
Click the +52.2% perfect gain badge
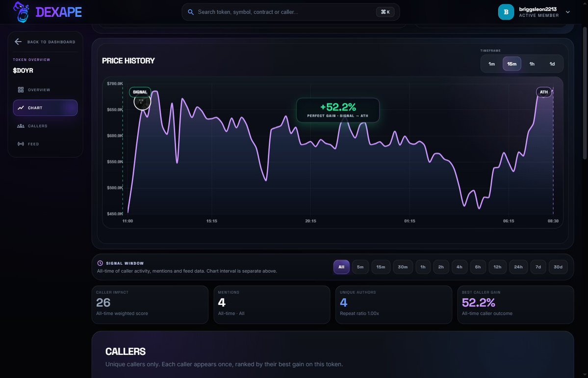point(338,110)
